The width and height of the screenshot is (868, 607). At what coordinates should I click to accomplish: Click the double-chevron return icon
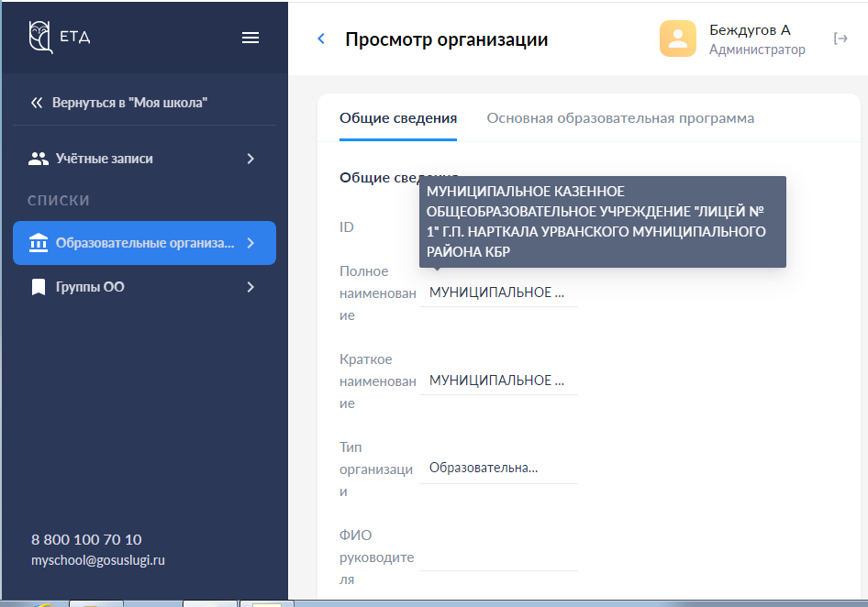tap(37, 103)
